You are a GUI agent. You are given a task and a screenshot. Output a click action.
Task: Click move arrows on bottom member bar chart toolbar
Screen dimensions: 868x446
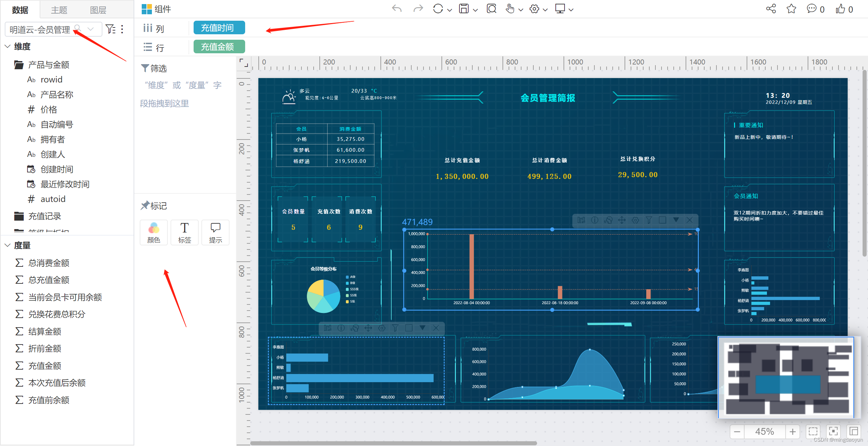coord(368,328)
